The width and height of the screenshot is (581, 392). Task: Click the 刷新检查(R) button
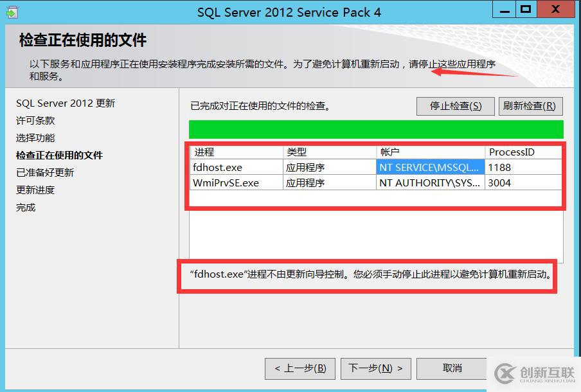(x=530, y=105)
